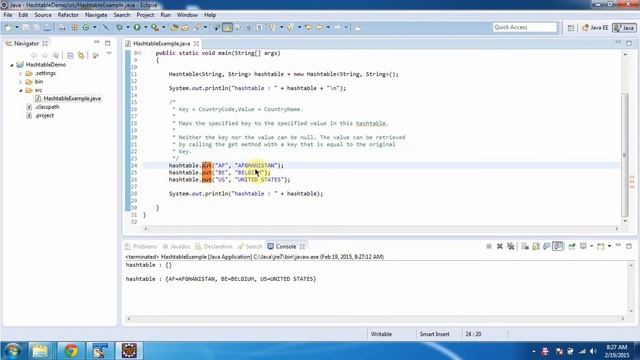Open the Navigate menu

[x=96, y=15]
